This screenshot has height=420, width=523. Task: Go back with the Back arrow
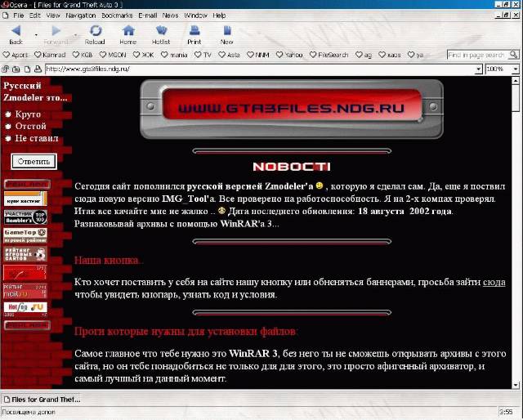pos(16,34)
